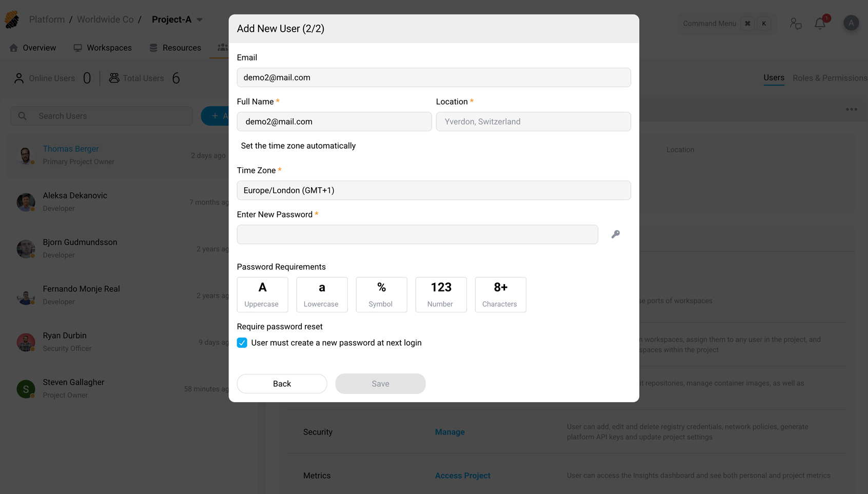Open the Command Menu button
This screenshot has width=868, height=494.
pyautogui.click(x=727, y=24)
